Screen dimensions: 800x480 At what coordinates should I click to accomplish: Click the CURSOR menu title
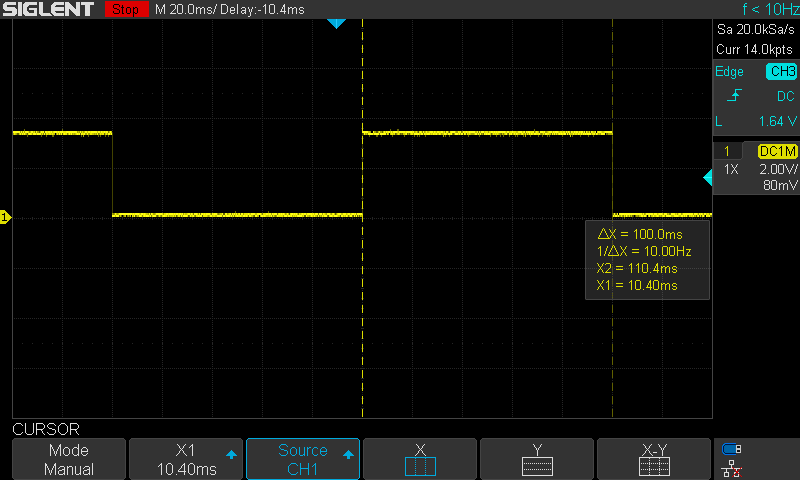46,430
